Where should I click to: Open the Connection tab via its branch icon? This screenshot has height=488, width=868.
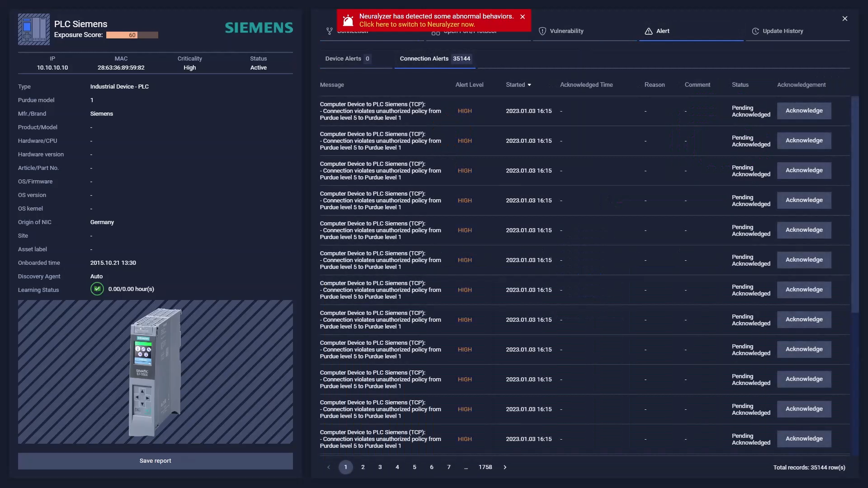(x=330, y=31)
